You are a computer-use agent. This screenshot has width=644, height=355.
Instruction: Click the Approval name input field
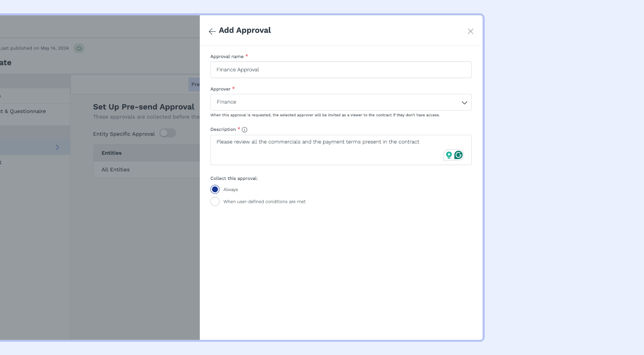click(x=341, y=70)
